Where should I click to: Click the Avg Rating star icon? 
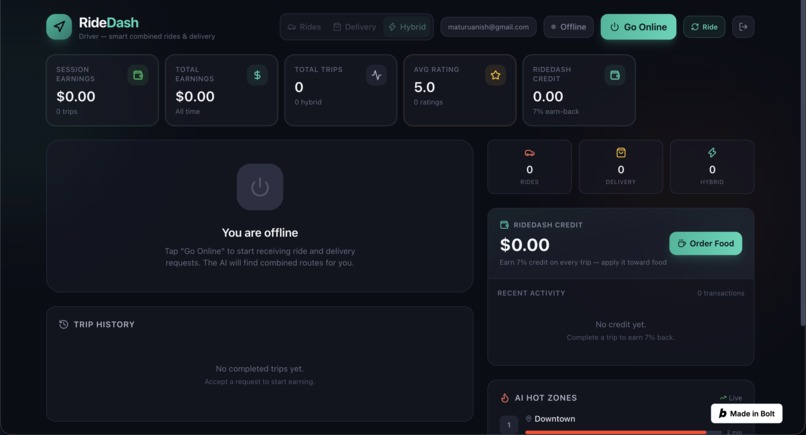click(x=496, y=75)
